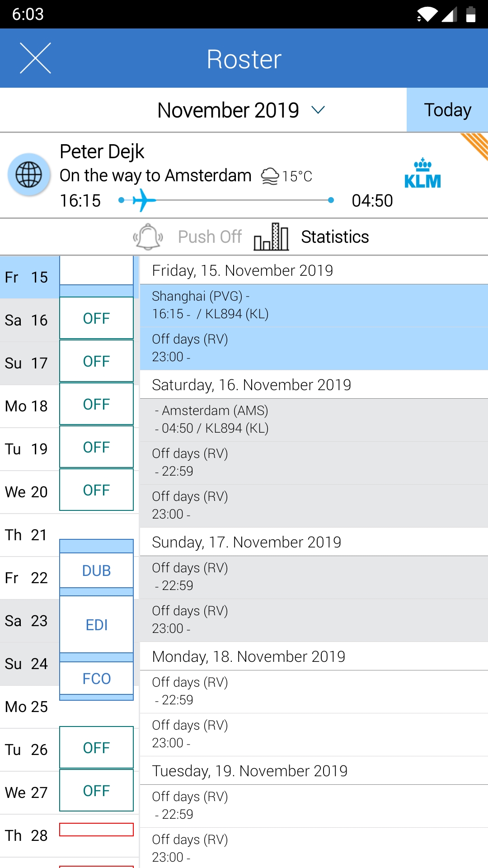
Task: Open Amsterdam (AMS) arrival entry
Action: pos(314,420)
